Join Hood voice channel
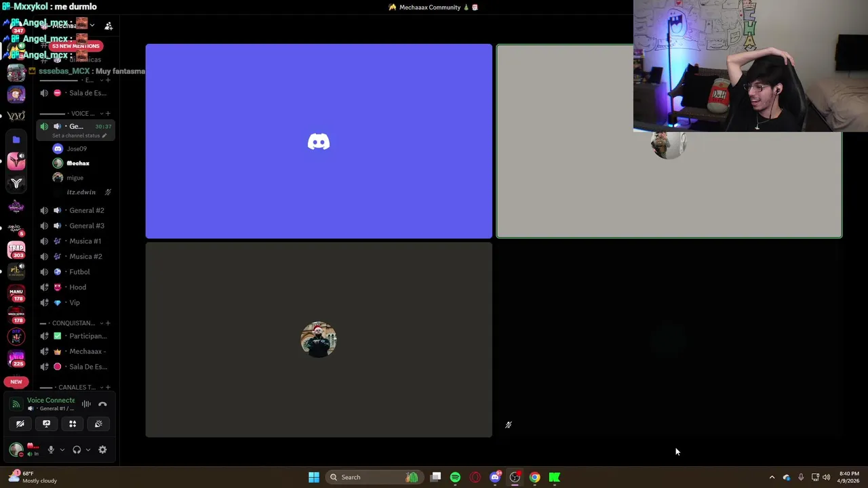The image size is (868, 488). coord(75,287)
